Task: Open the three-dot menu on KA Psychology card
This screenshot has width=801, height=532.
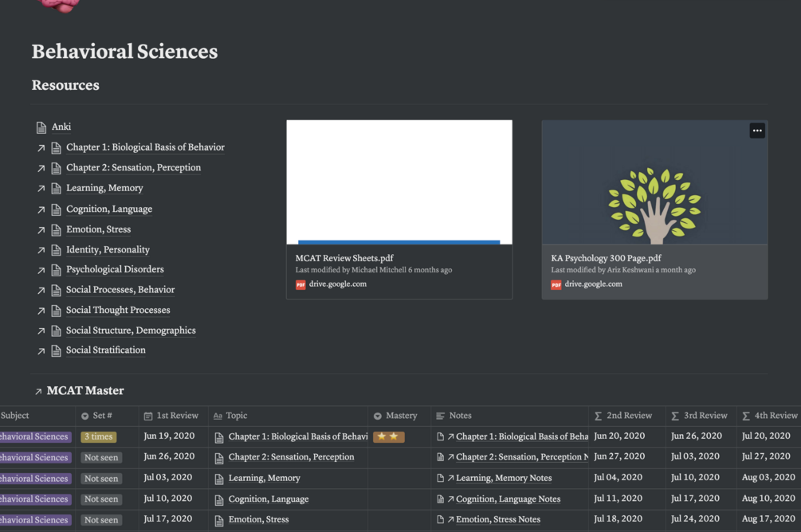Action: pyautogui.click(x=757, y=131)
